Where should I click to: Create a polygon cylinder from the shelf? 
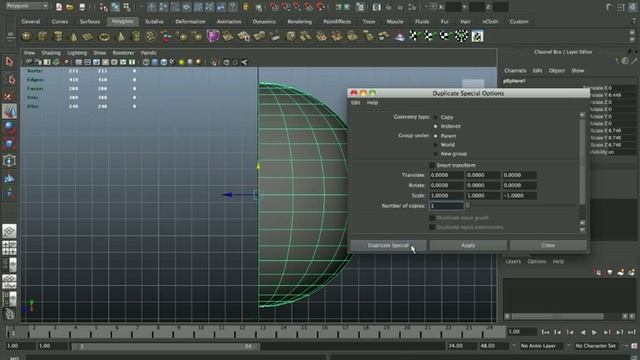(x=58, y=36)
